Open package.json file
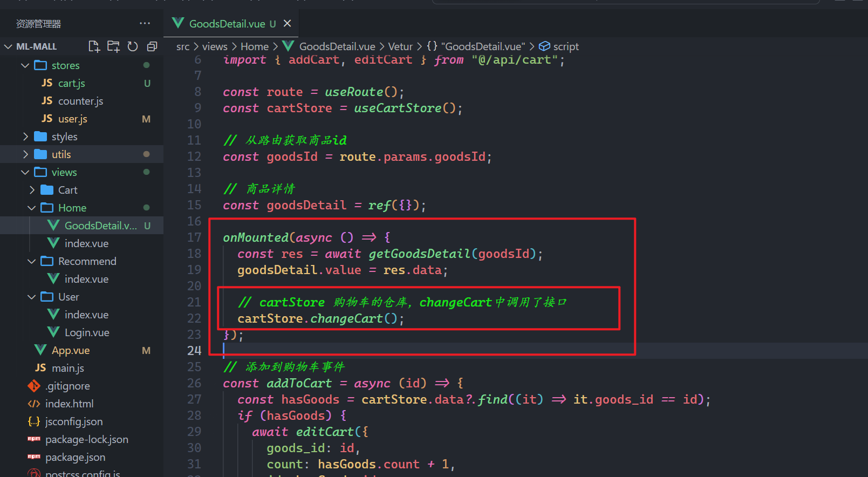 [x=75, y=457]
